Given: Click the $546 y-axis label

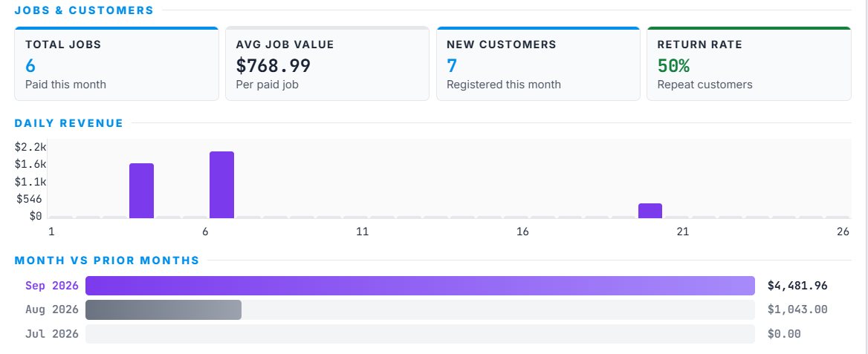Looking at the screenshot, I should [x=29, y=199].
